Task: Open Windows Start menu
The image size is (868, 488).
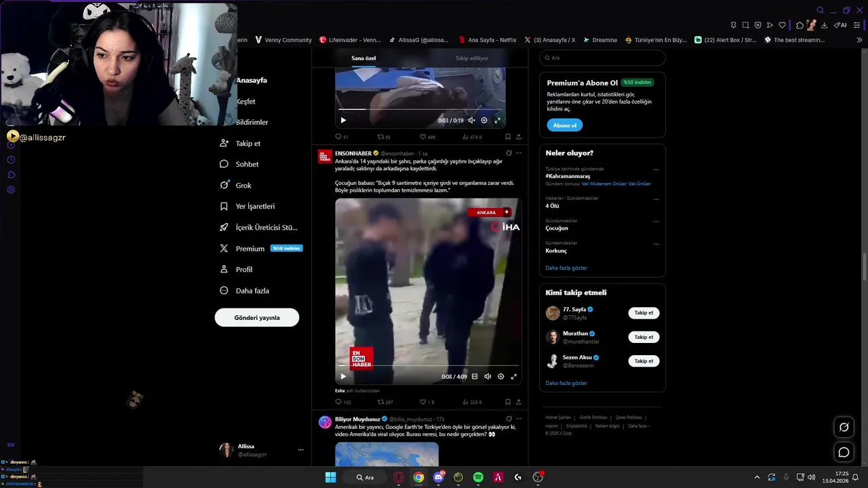Action: coord(330,477)
